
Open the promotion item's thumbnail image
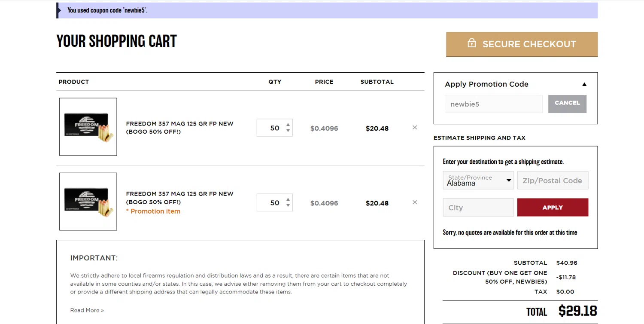click(88, 202)
